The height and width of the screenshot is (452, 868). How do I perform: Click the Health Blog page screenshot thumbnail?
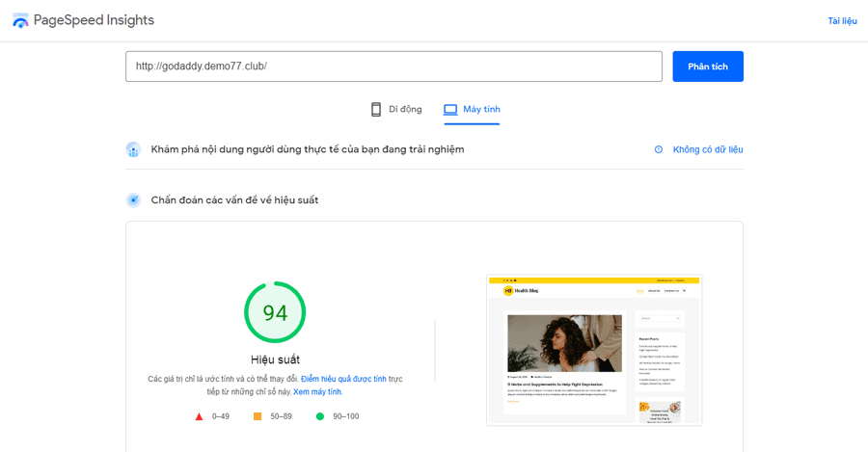click(x=594, y=350)
